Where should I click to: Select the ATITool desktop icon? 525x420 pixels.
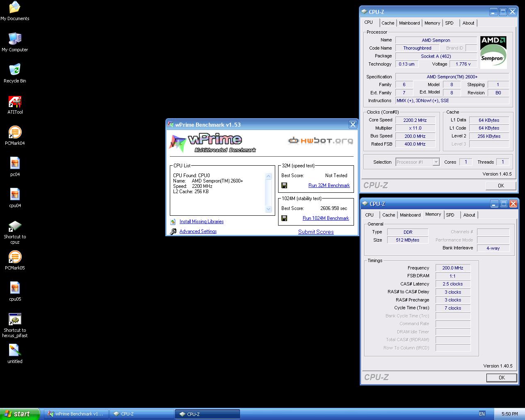click(15, 101)
